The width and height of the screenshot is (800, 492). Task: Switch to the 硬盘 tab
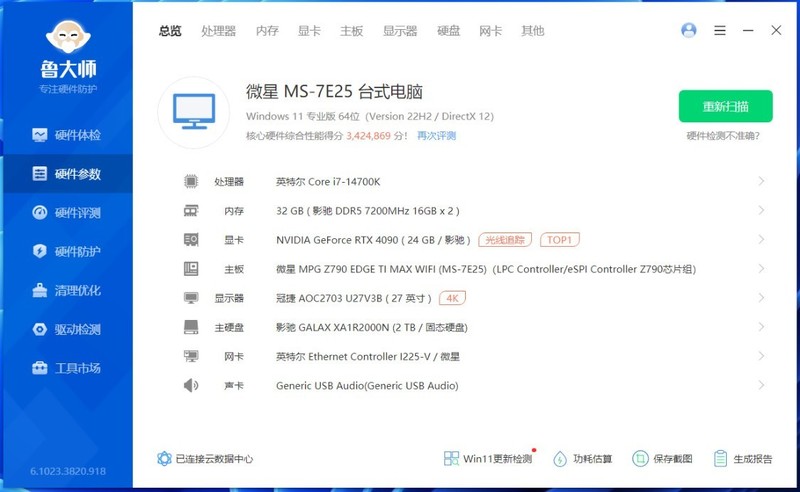pyautogui.click(x=448, y=31)
